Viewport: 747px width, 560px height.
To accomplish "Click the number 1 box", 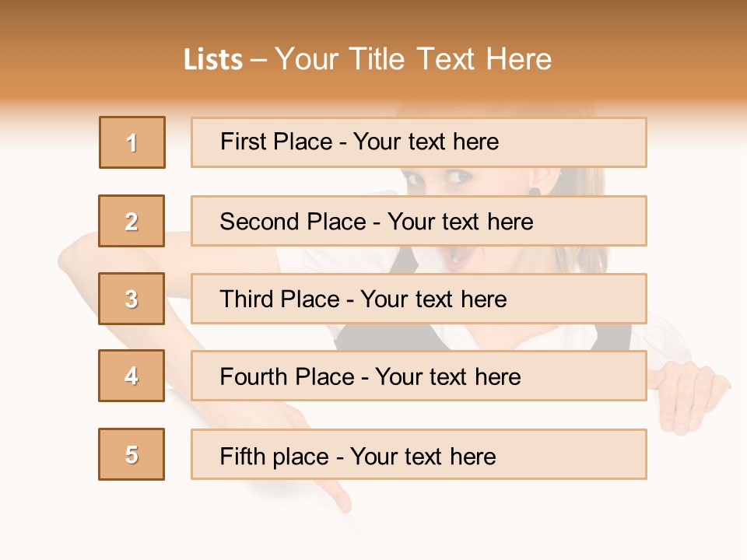I will [x=132, y=142].
